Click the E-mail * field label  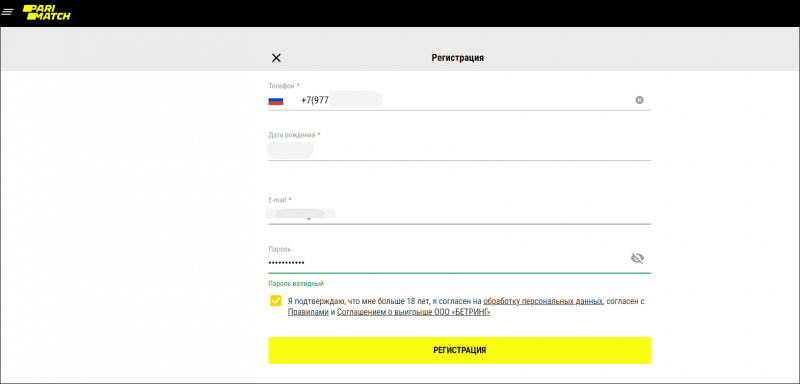(280, 200)
